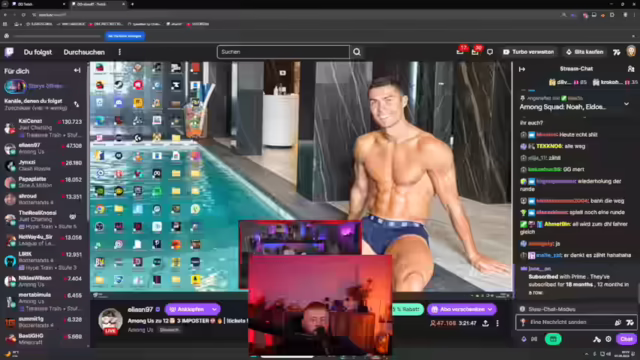Open BastiGHG channel in sidebar

pyautogui.click(x=43, y=339)
